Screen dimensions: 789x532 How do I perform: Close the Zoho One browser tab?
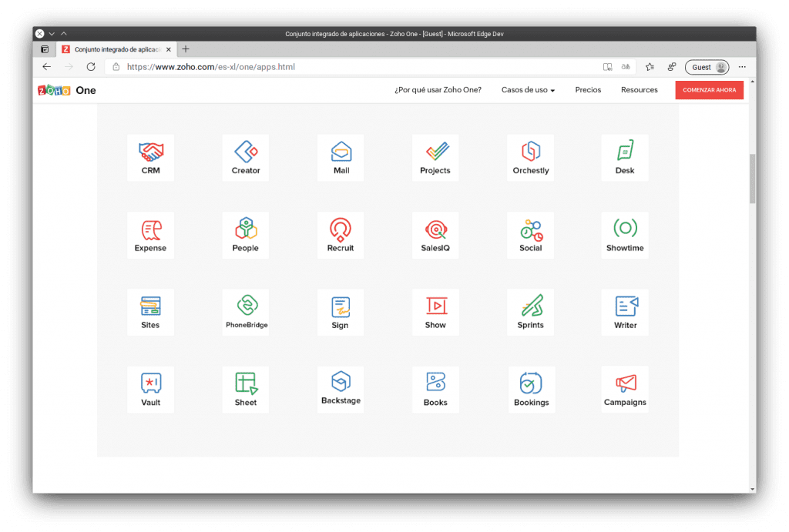click(169, 49)
